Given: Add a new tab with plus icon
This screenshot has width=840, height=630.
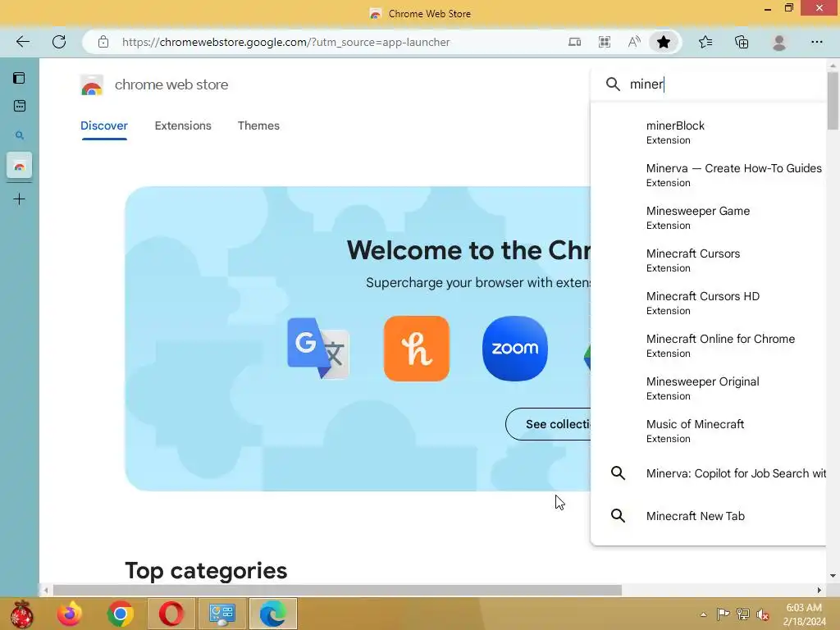Looking at the screenshot, I should pyautogui.click(x=20, y=199).
